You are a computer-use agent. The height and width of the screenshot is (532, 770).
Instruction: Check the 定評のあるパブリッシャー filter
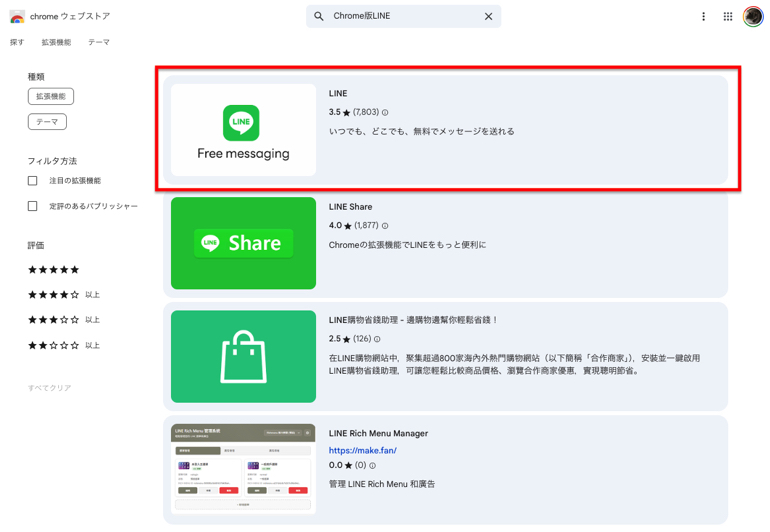(33, 206)
